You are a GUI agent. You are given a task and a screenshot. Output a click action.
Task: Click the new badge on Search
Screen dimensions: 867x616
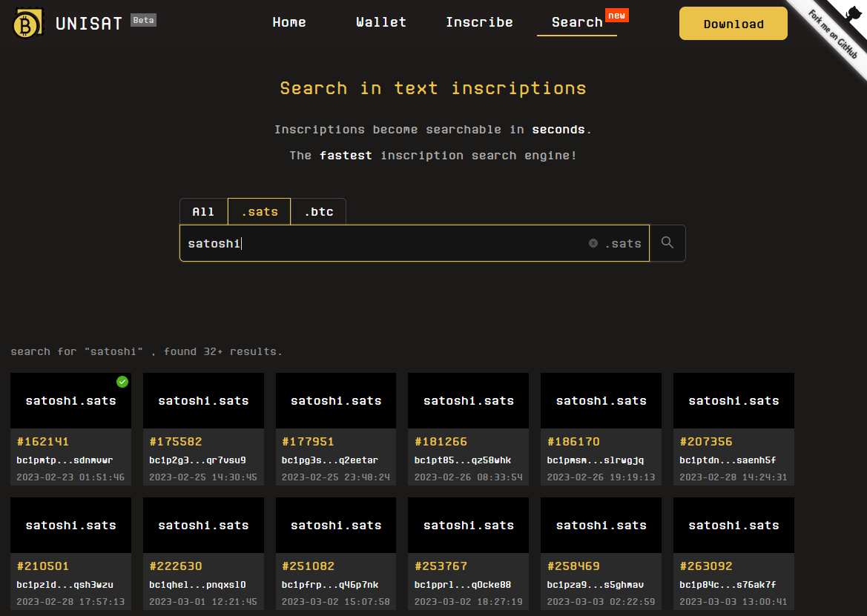[616, 16]
